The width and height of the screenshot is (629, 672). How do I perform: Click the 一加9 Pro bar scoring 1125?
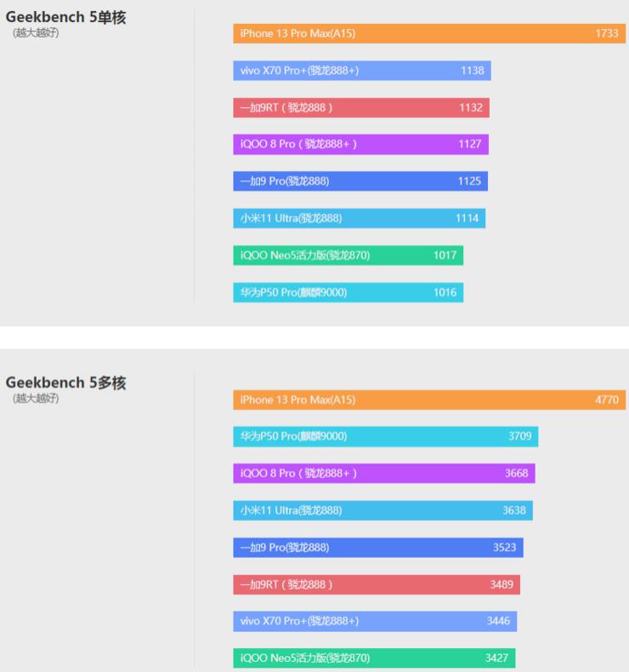(x=360, y=181)
